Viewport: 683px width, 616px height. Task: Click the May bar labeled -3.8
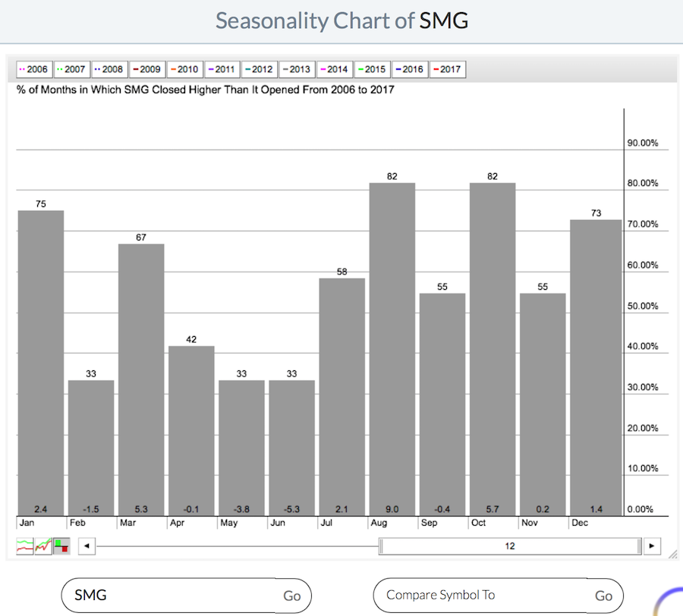(241, 448)
